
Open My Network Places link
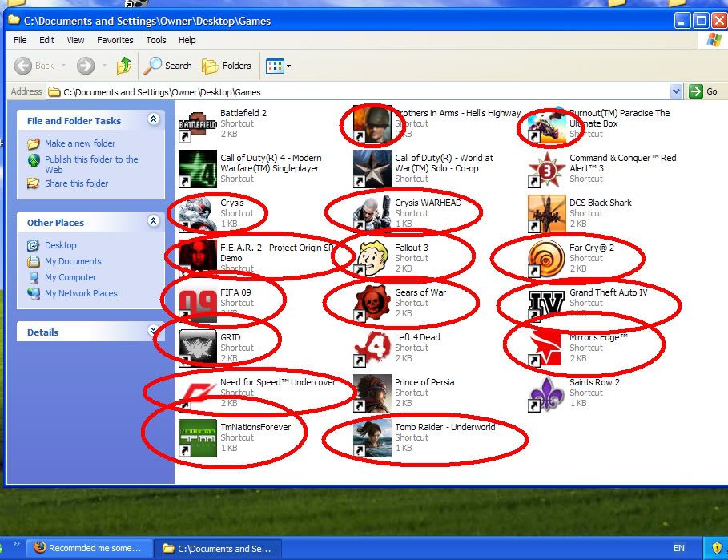click(x=81, y=293)
